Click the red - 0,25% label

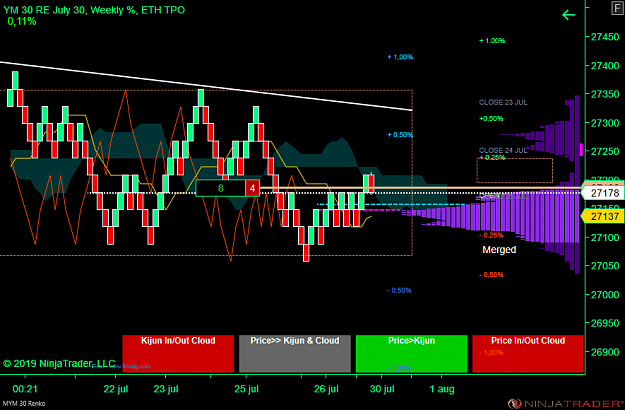491,235
